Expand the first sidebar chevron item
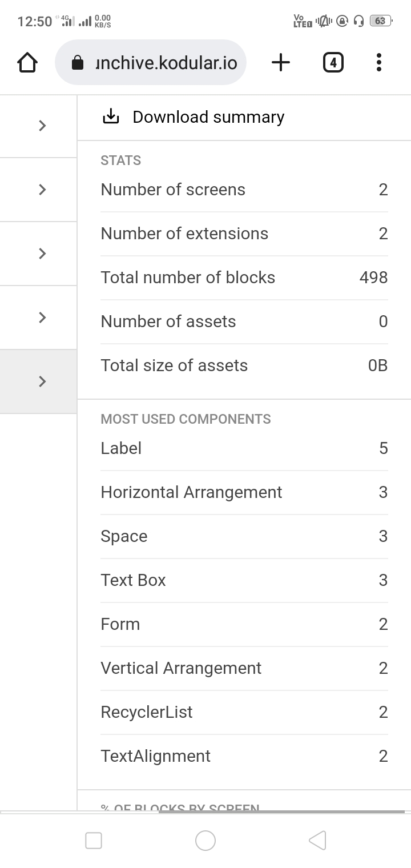The height and width of the screenshot is (868, 411). pyautogui.click(x=42, y=126)
